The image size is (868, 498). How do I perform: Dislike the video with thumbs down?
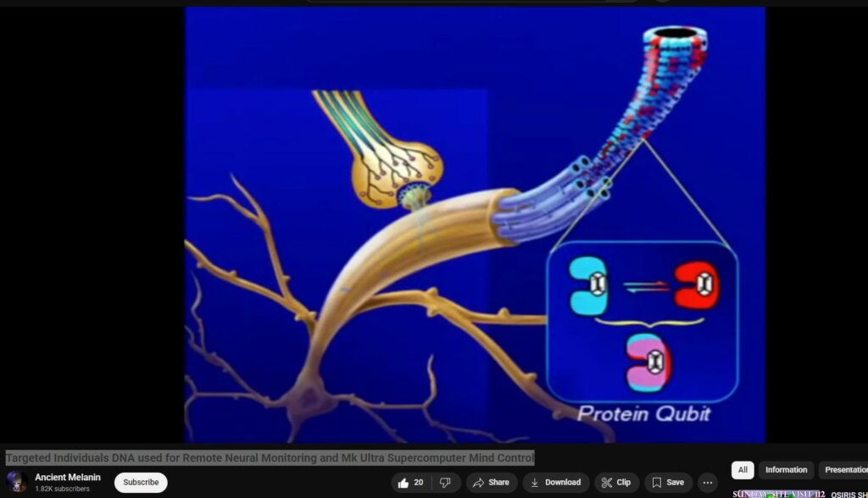point(445,483)
